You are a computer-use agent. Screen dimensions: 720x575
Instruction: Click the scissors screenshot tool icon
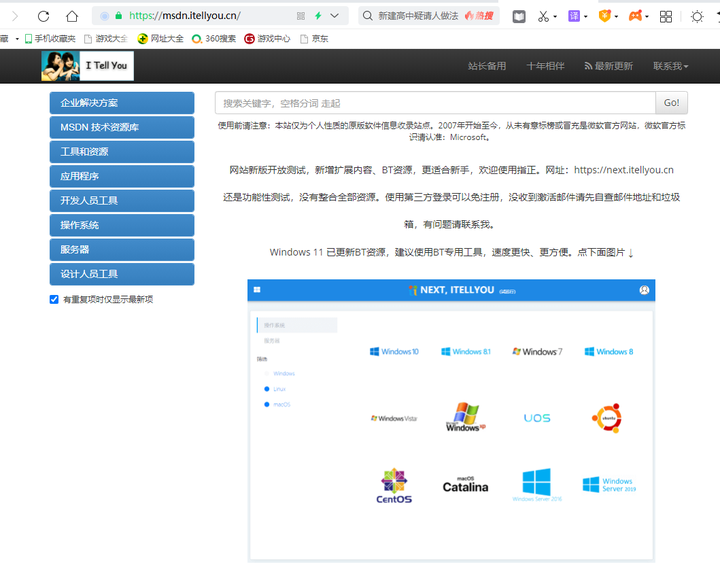click(543, 17)
